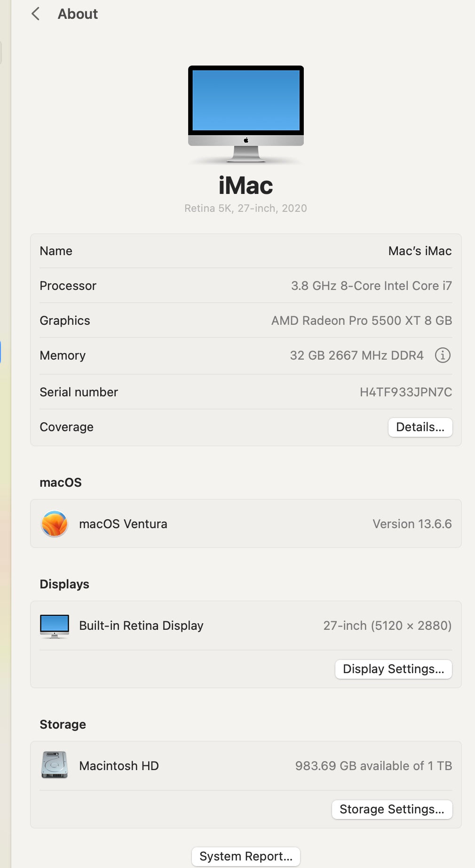
Task: Click the About title header
Action: (78, 14)
